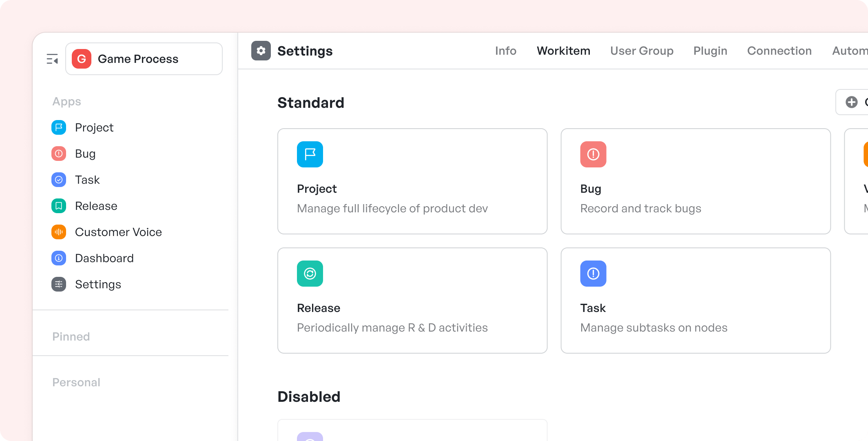Click the Dashboard icon in sidebar
This screenshot has height=441, width=868.
[59, 258]
